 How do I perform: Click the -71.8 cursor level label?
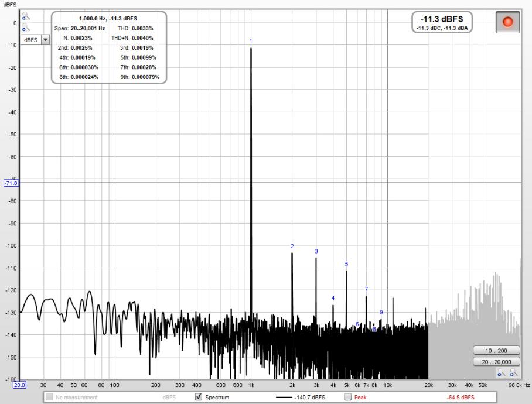11,183
